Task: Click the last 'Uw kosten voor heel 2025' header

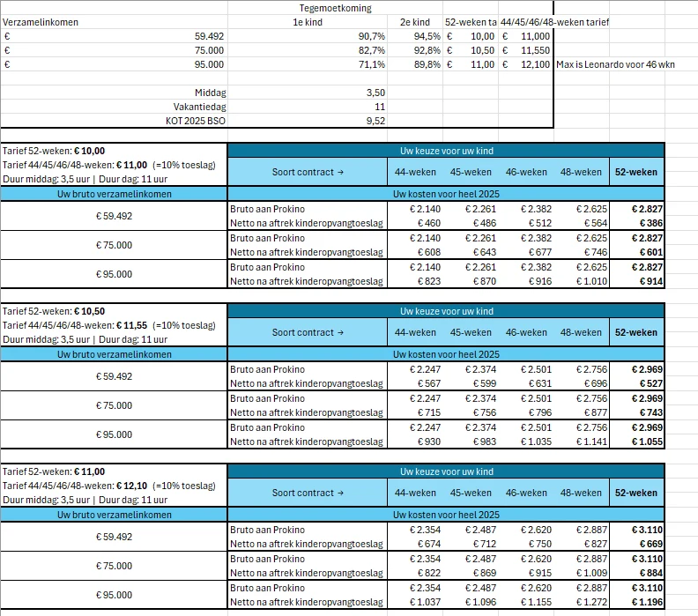Action: (446, 515)
